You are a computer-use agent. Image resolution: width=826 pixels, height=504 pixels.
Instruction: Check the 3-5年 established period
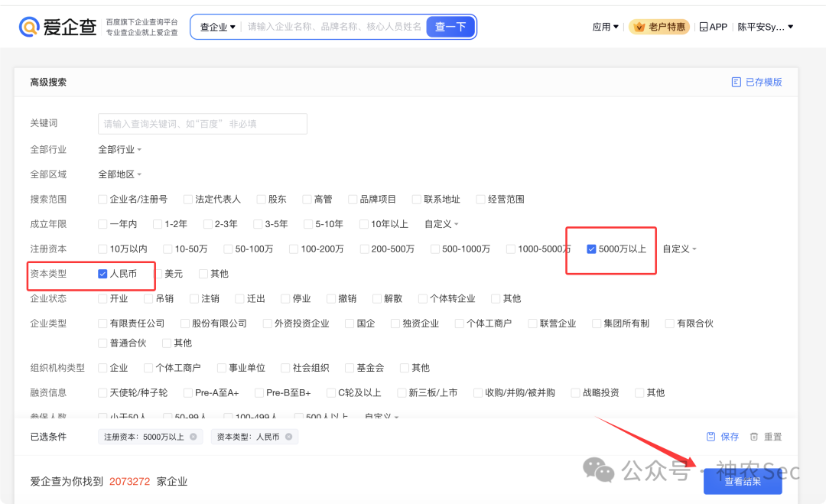tap(258, 224)
